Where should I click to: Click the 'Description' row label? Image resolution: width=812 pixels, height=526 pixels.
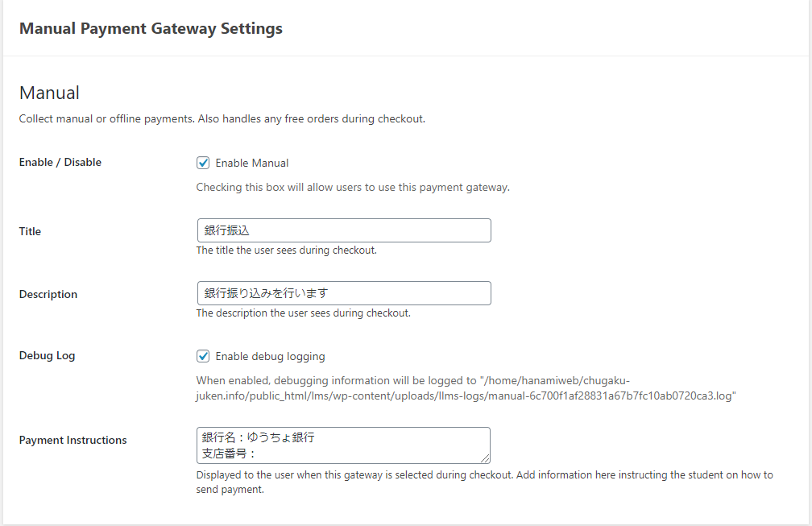point(48,294)
